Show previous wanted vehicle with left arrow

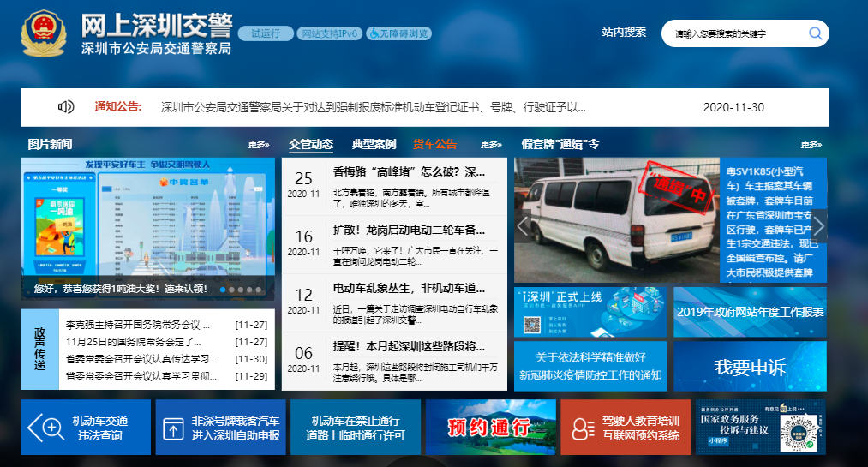(x=523, y=225)
